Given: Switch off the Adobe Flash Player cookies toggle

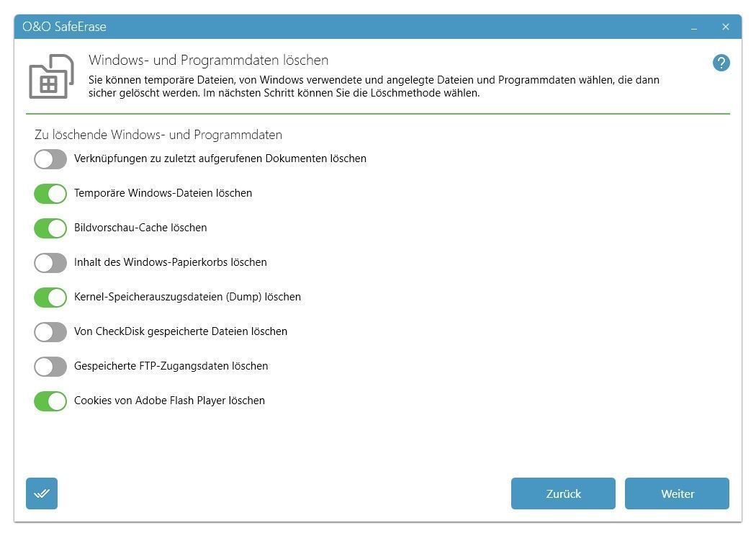Looking at the screenshot, I should pyautogui.click(x=50, y=401).
